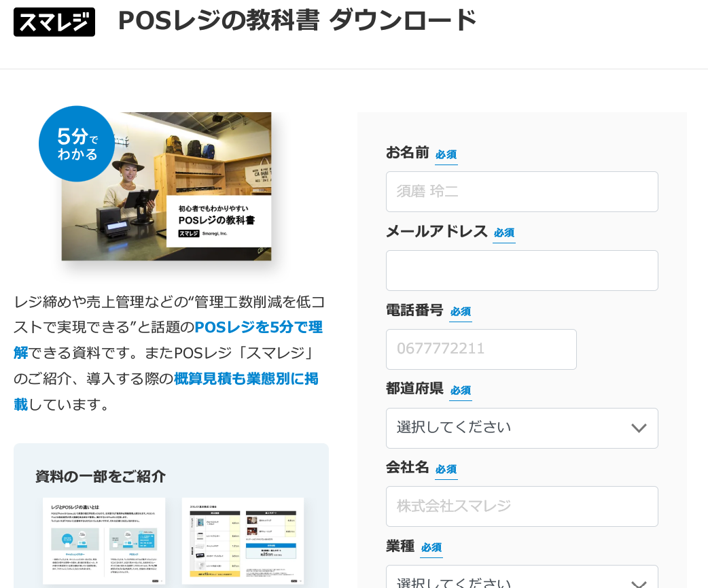Open the 都道府県 selection dropdown

click(x=521, y=428)
